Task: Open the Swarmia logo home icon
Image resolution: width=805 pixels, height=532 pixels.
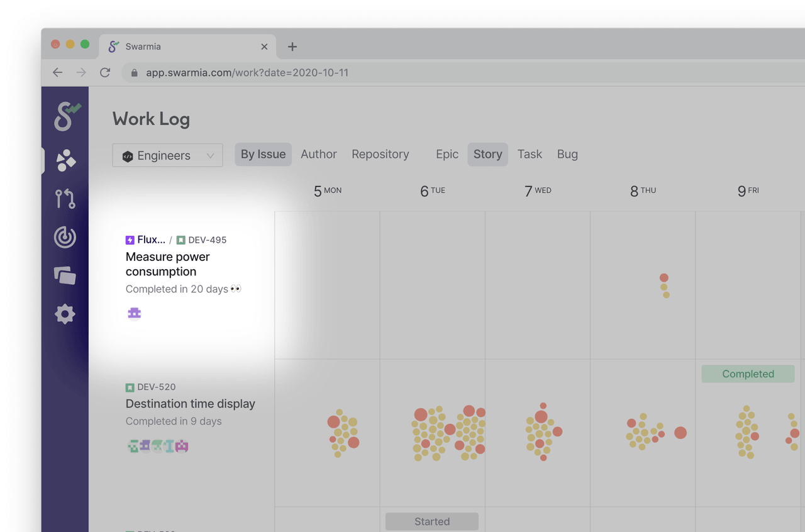Action: pyautogui.click(x=65, y=116)
